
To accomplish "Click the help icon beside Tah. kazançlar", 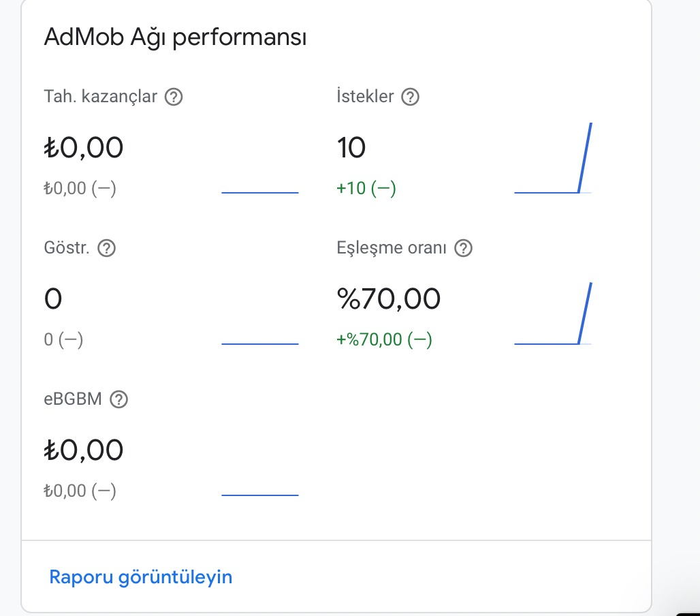I will tap(174, 97).
